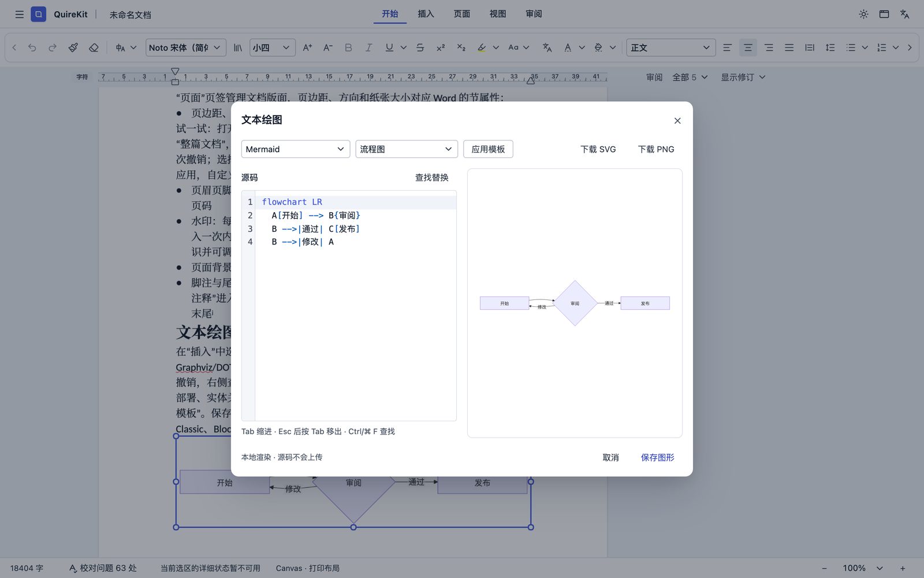Click the redo arrow icon

coord(53,47)
